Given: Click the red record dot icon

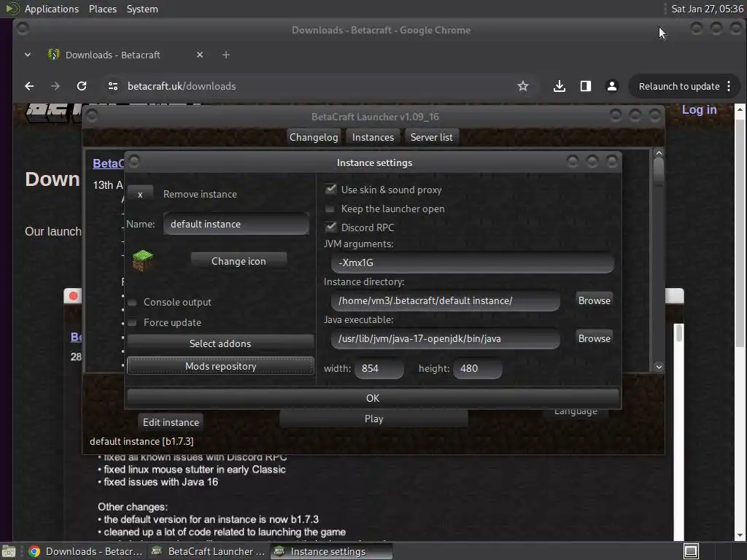Looking at the screenshot, I should point(74,296).
